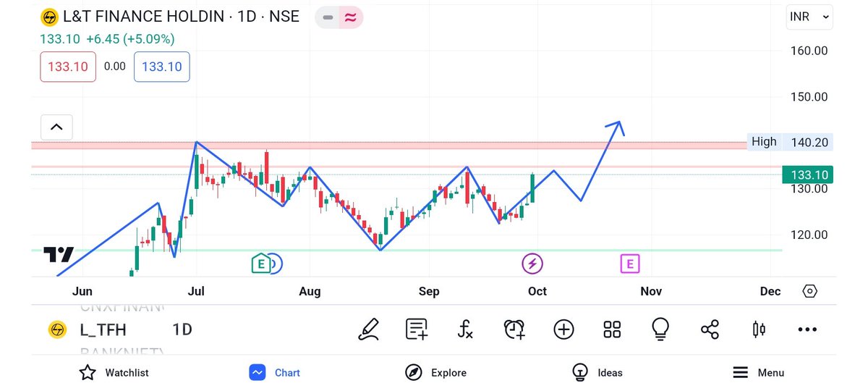Click the +6.45 (+5.09%) change text
The image size is (868, 391).
(129, 39)
